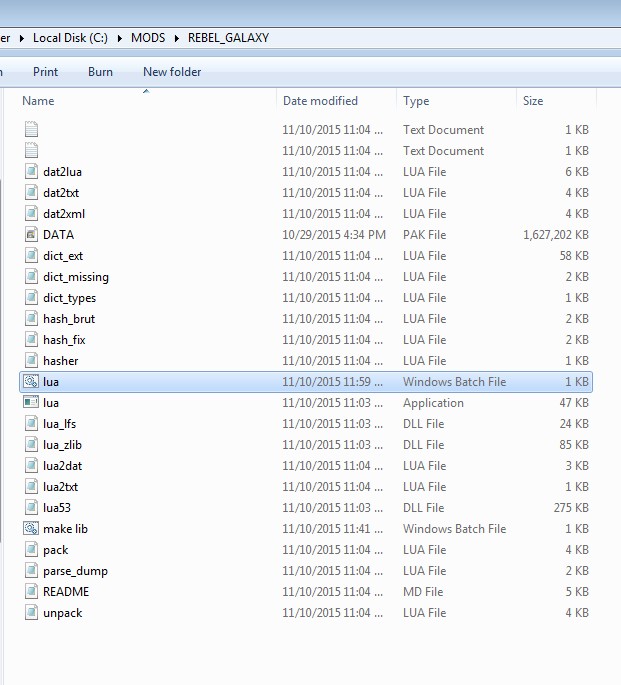
Task: Click the Application type cell
Action: 433,403
